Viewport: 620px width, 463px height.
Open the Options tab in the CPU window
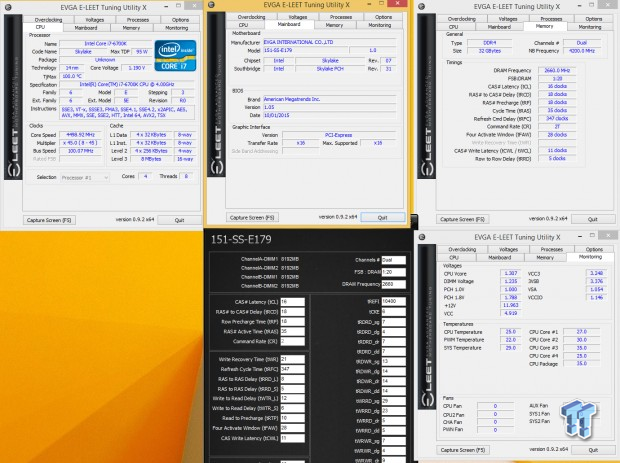click(x=180, y=19)
